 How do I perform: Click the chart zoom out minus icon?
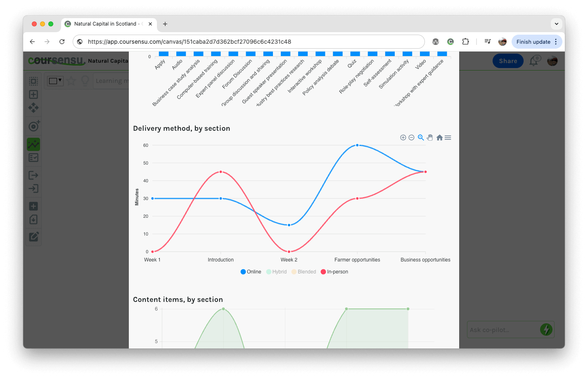click(411, 138)
